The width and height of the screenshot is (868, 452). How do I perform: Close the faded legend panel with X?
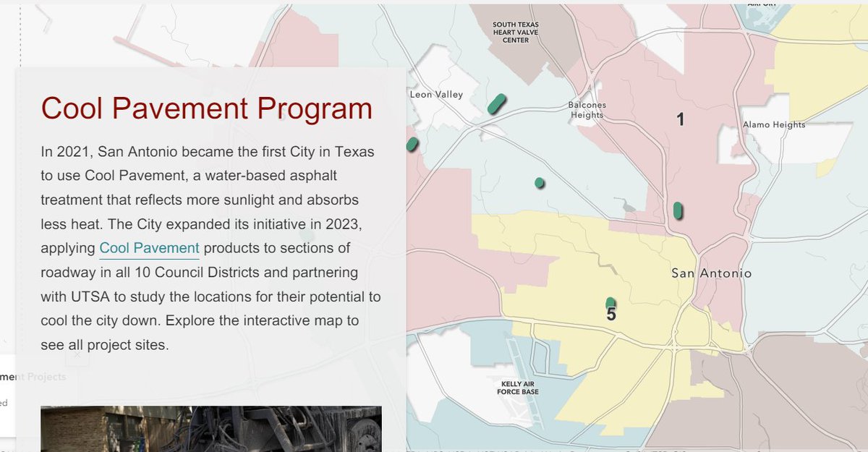[79, 355]
